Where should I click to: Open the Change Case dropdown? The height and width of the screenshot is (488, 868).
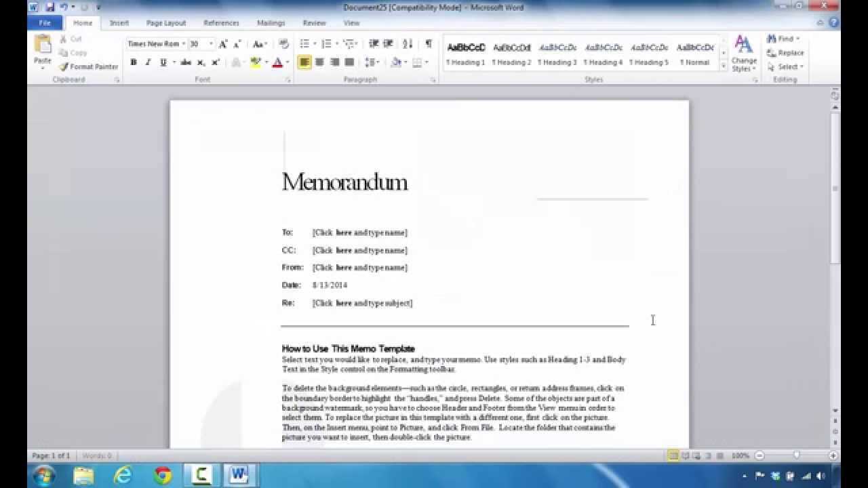click(260, 44)
